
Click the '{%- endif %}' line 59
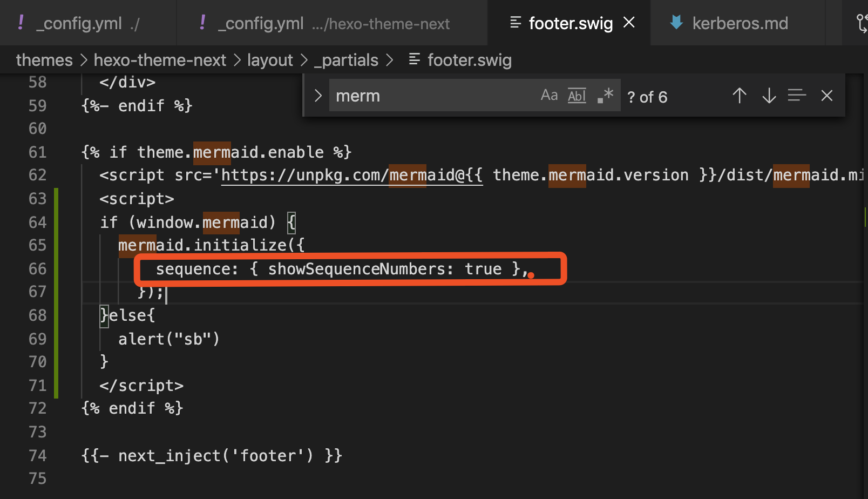click(x=137, y=105)
